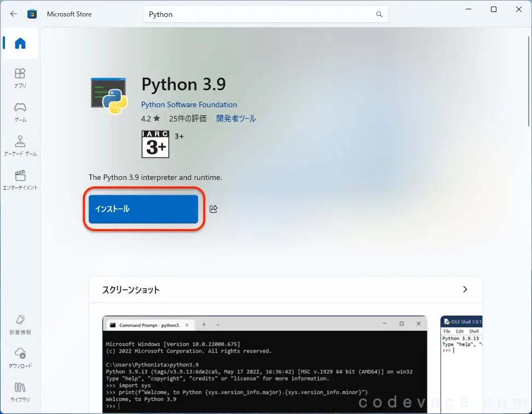The image size is (532, 414).
Task: Click the search magnifier icon
Action: pos(379,14)
